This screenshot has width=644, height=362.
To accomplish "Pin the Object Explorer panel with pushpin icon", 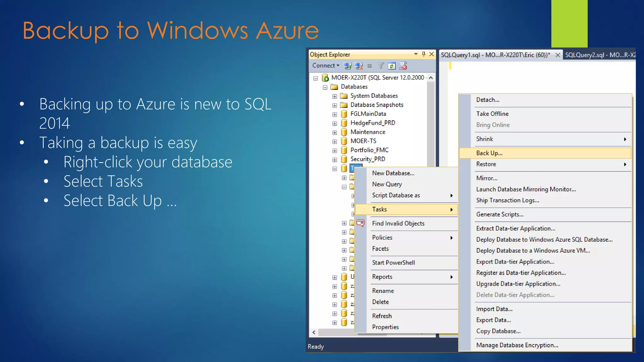I will [x=424, y=54].
